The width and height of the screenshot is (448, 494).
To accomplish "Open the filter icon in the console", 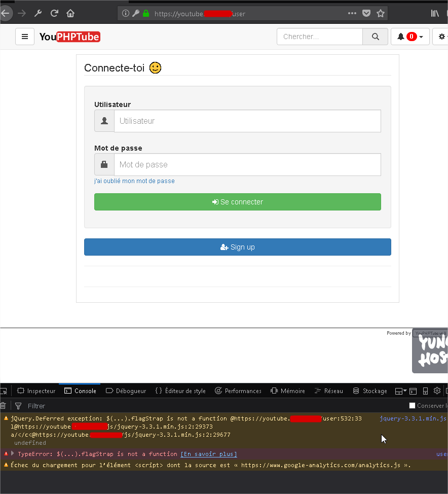I will click(18, 406).
